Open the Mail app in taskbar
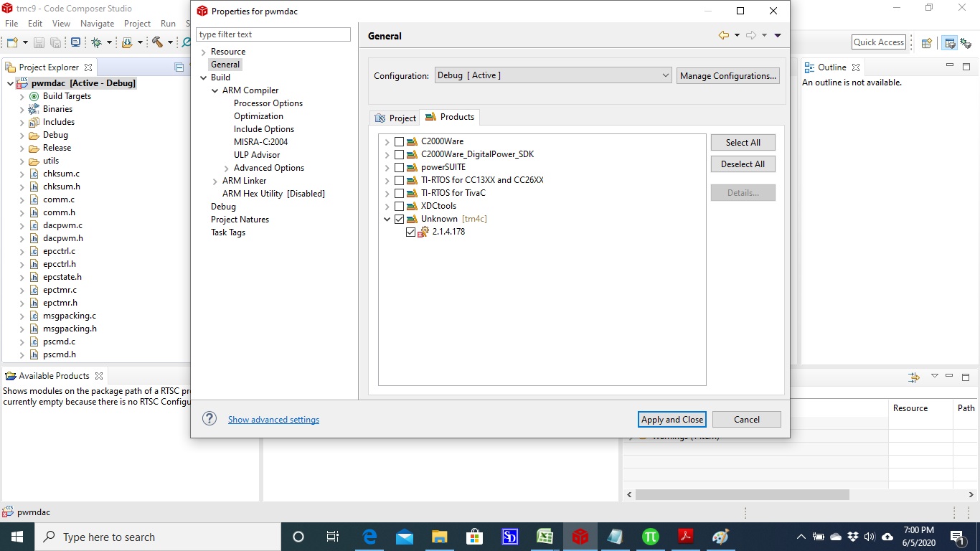The width and height of the screenshot is (980, 551). [x=405, y=537]
